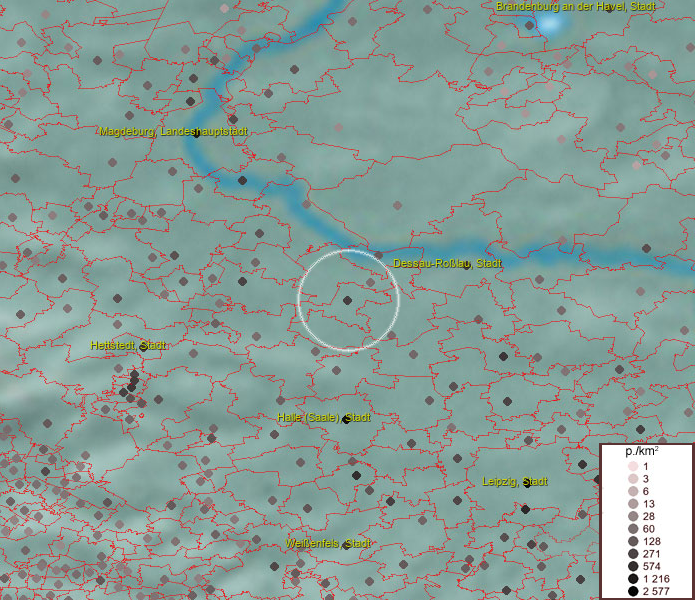Click the black city dot at Magdeburg label
Image resolution: width=695 pixels, height=600 pixels.
pos(196,134)
